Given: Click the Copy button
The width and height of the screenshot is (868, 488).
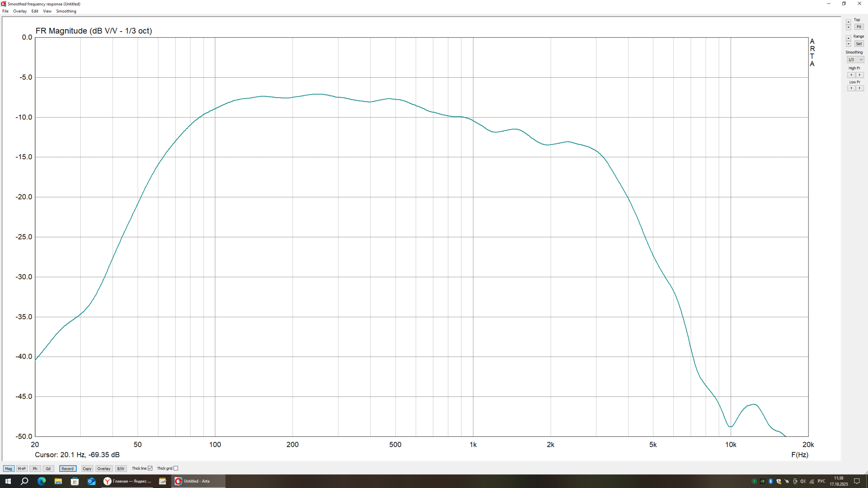Looking at the screenshot, I should [x=87, y=468].
